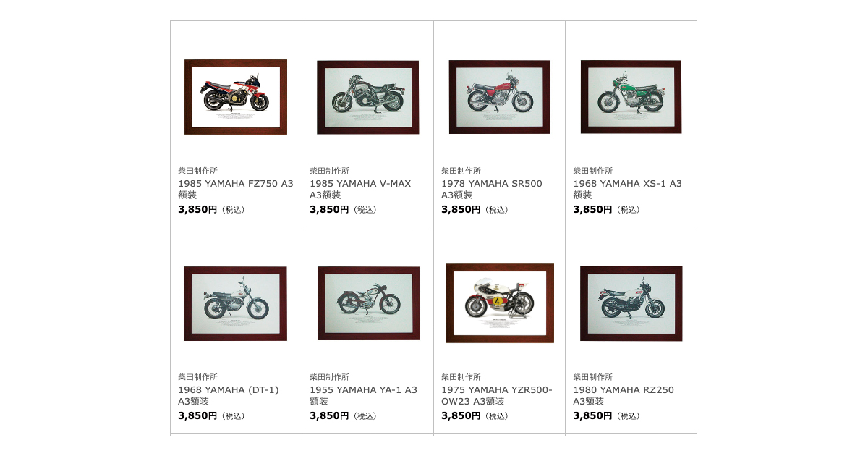Select the 1968 YAMAHA DT-1 framed image
Image resolution: width=868 pixels, height=456 pixels.
click(236, 303)
